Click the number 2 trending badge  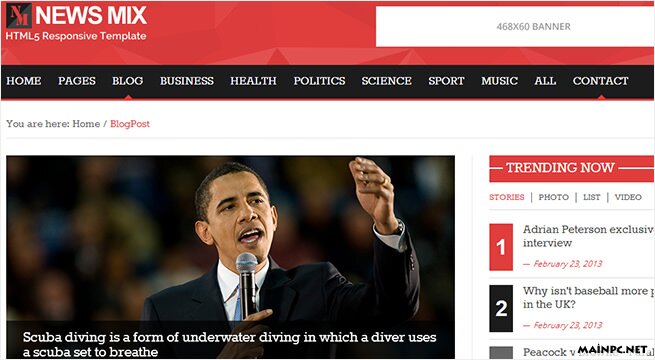tap(501, 308)
